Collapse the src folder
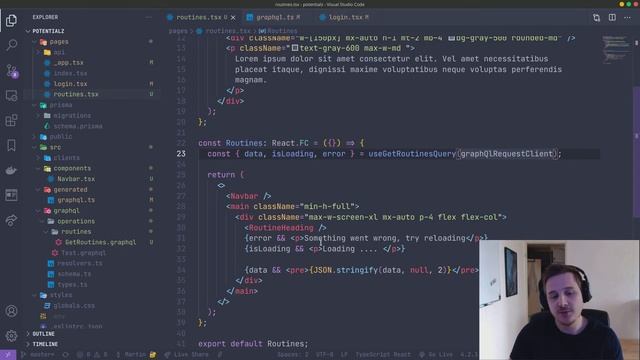The width and height of the screenshot is (640, 360). (55, 147)
